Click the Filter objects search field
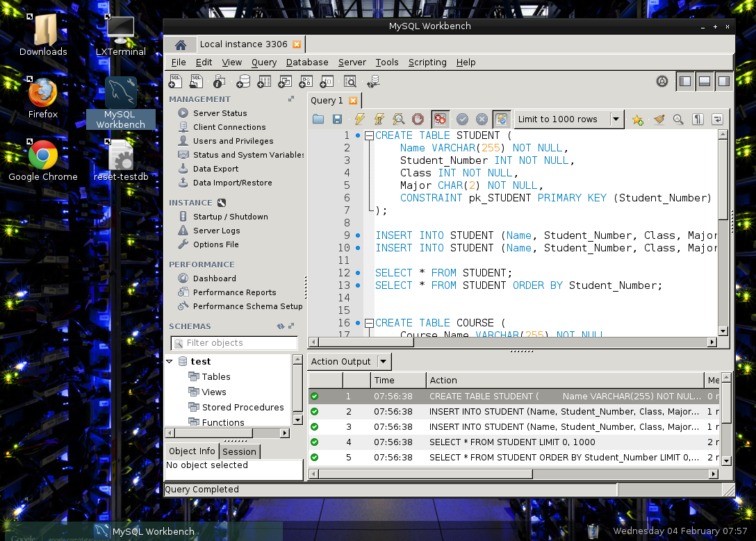 coord(234,343)
